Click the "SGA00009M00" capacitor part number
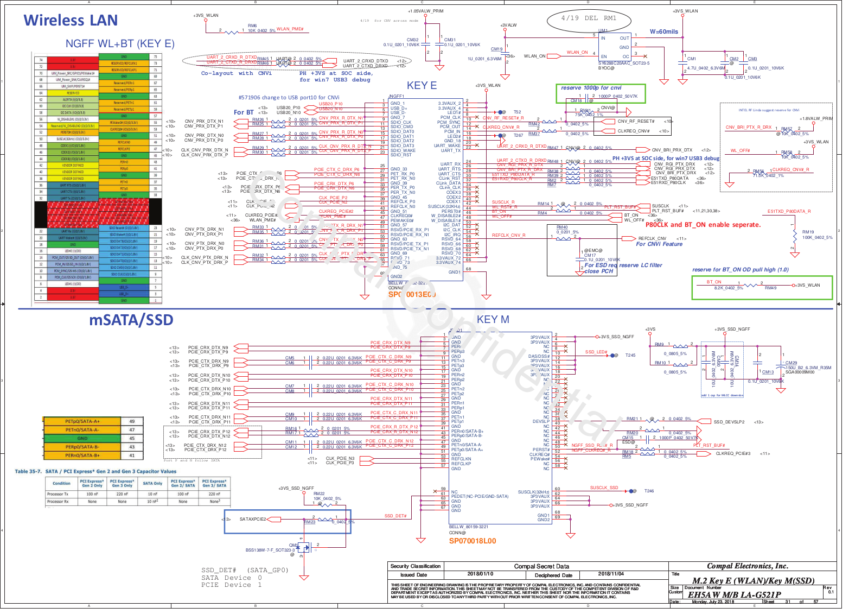 point(800,372)
